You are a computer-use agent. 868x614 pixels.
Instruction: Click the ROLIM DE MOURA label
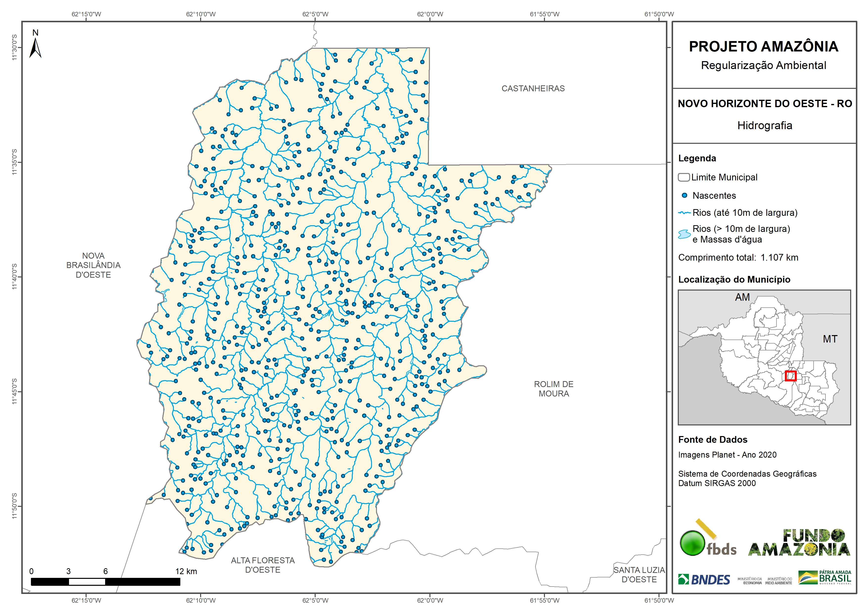tap(553, 389)
